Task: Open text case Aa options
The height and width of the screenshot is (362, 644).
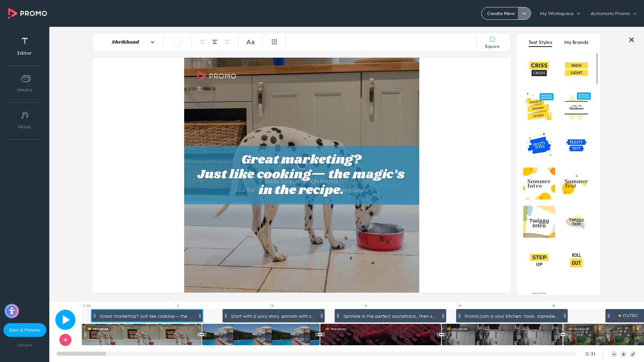Action: pyautogui.click(x=251, y=42)
